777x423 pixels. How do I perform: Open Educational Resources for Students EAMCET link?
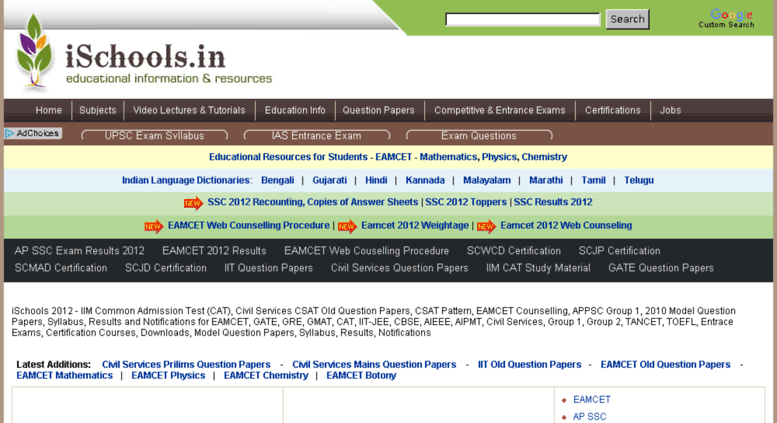[x=388, y=157]
